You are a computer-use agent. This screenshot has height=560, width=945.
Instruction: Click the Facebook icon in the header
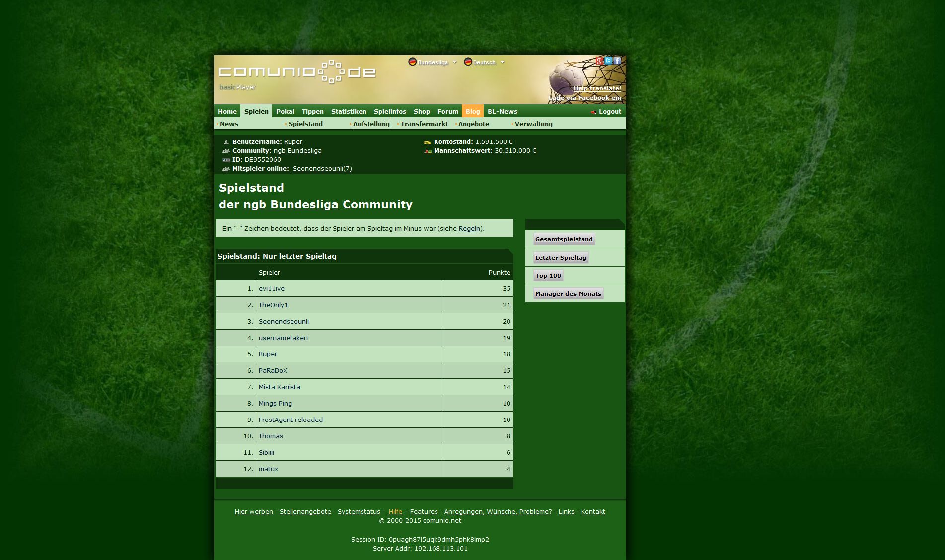[617, 61]
